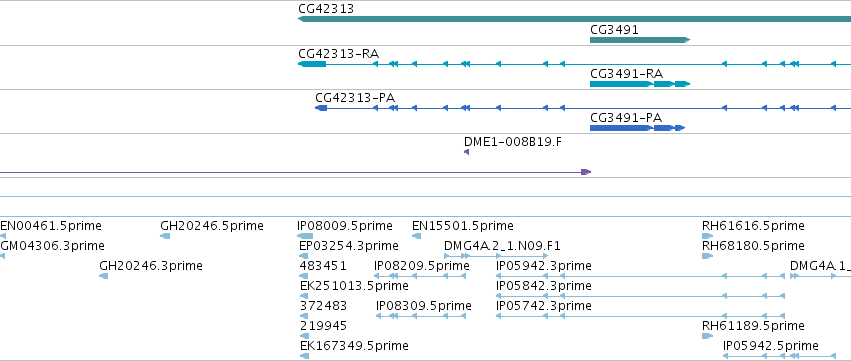Viewport: 851px width, 361px height.
Task: Select the CG42313 gene bar
Action: [x=574, y=19]
